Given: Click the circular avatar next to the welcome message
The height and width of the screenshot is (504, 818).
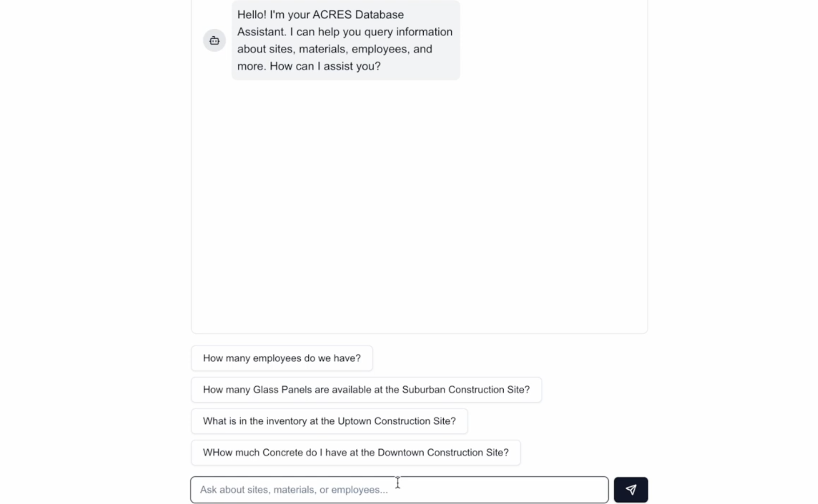Looking at the screenshot, I should [x=214, y=40].
